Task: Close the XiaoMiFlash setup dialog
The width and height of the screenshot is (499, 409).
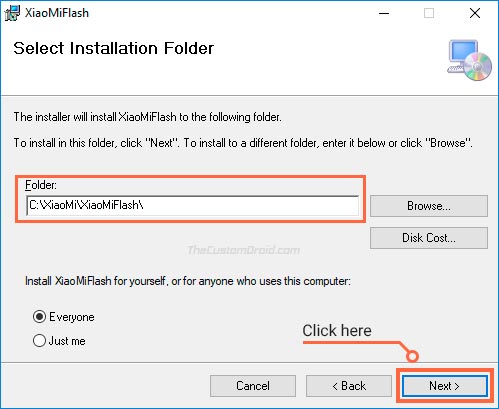Action: pos(475,13)
